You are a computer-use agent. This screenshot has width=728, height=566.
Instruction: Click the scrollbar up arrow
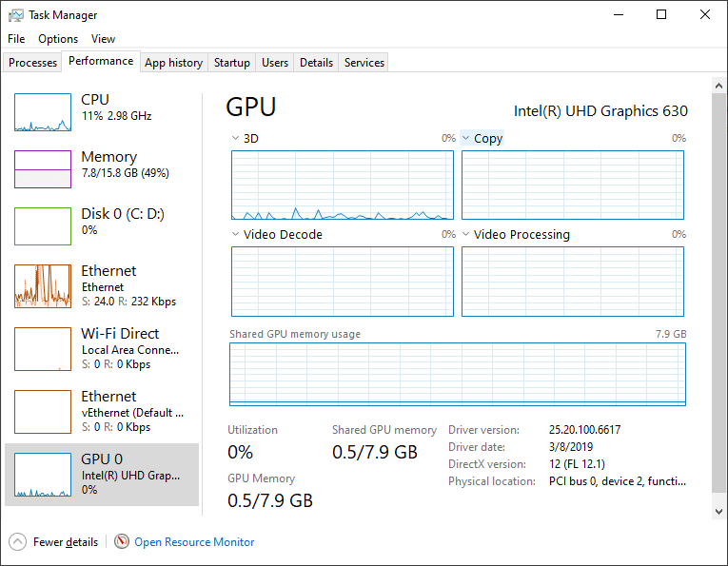point(718,86)
